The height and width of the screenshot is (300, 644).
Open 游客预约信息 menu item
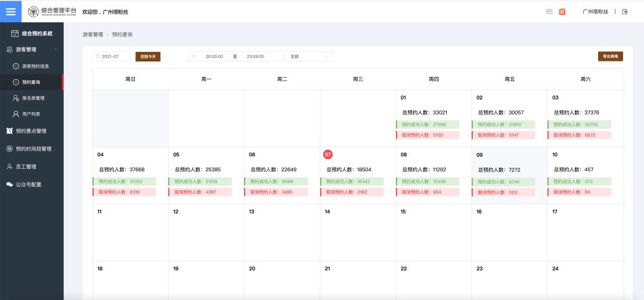click(32, 66)
